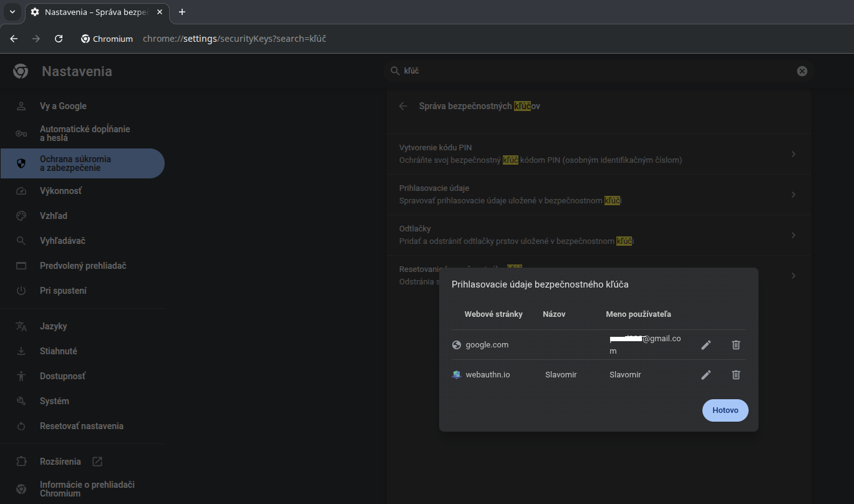Expand the Odtlačky row chevron
Viewport: 854px width, 504px height.
coord(793,235)
